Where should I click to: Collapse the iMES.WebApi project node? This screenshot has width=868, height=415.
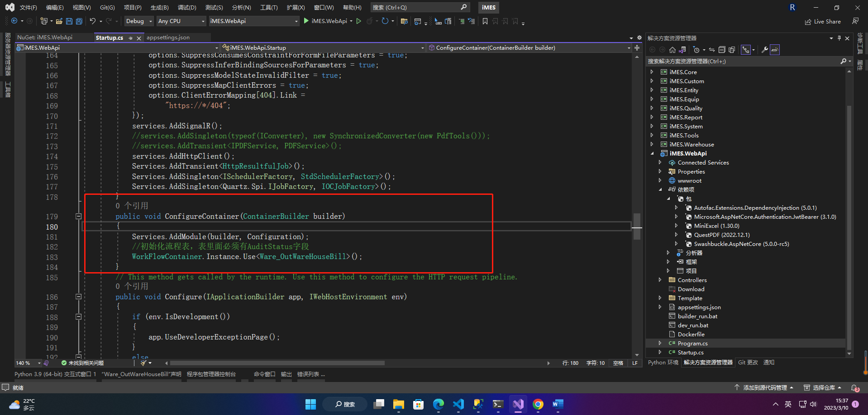pyautogui.click(x=652, y=153)
